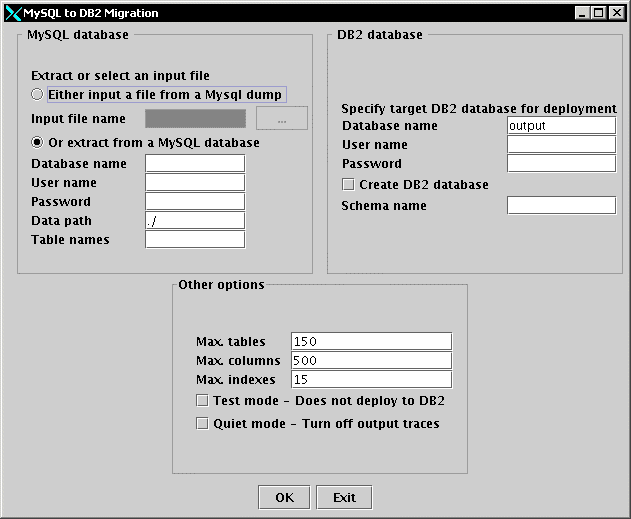Click the DB2 Database name field containing 'output'
Image resolution: width=631 pixels, height=519 pixels.
(561, 125)
